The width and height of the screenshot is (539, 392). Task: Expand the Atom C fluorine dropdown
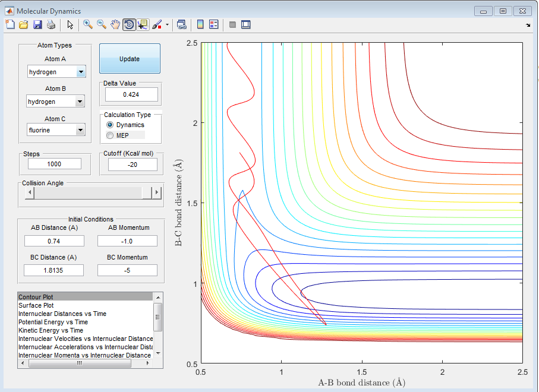[x=56, y=130]
